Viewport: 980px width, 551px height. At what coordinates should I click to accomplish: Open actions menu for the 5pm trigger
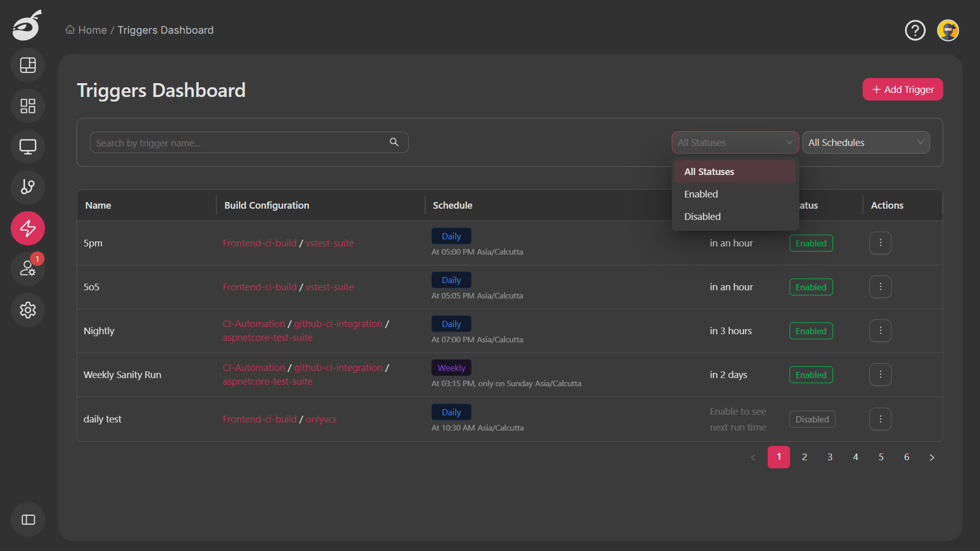(880, 243)
